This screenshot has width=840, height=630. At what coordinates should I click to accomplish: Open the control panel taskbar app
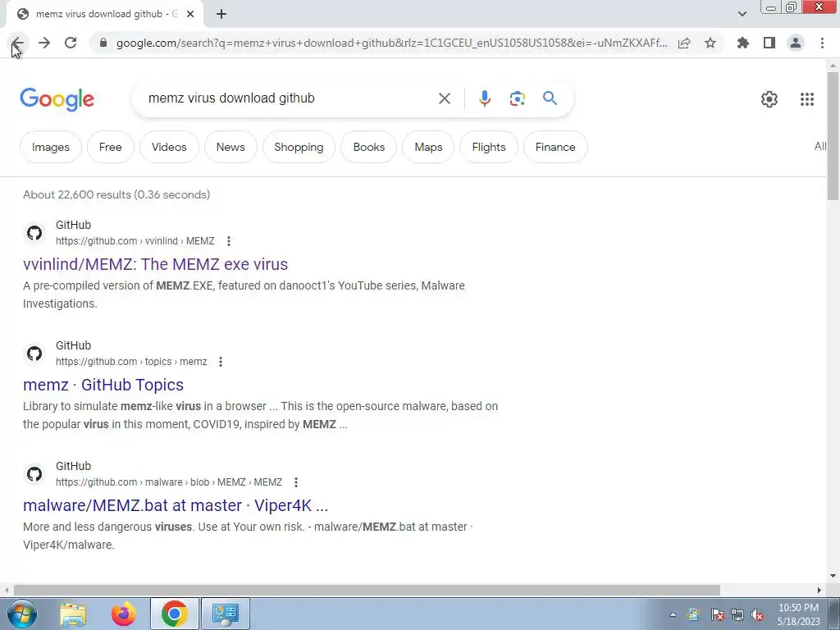coord(225,614)
